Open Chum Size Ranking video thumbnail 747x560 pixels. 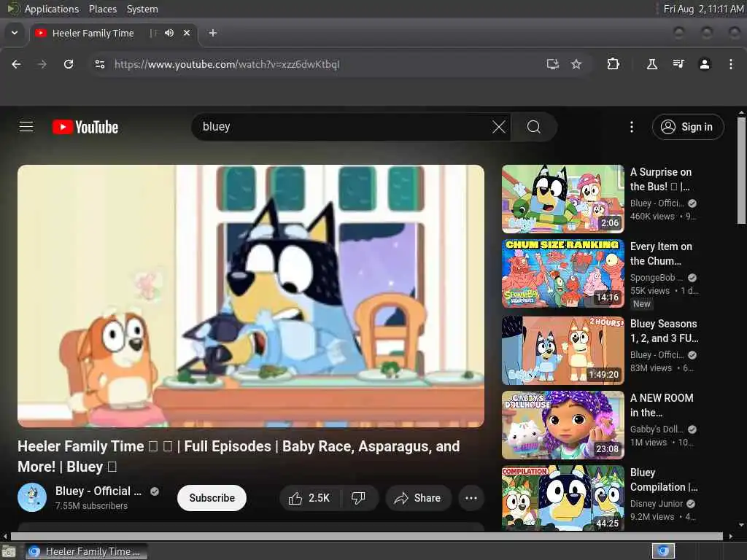562,273
